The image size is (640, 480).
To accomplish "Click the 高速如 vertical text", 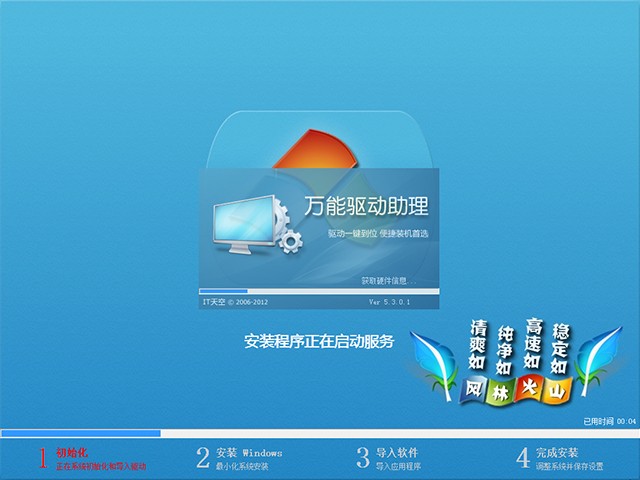I will click(x=533, y=343).
